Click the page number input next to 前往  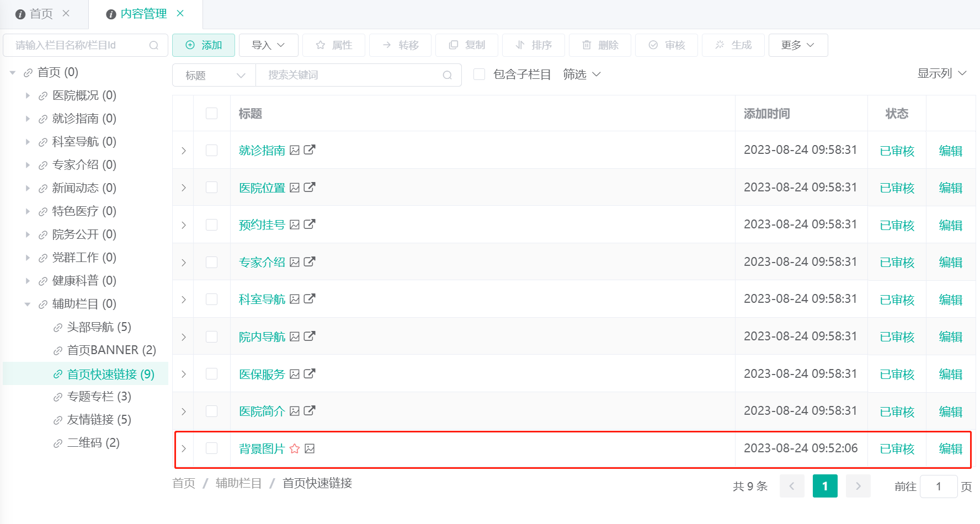coord(939,486)
